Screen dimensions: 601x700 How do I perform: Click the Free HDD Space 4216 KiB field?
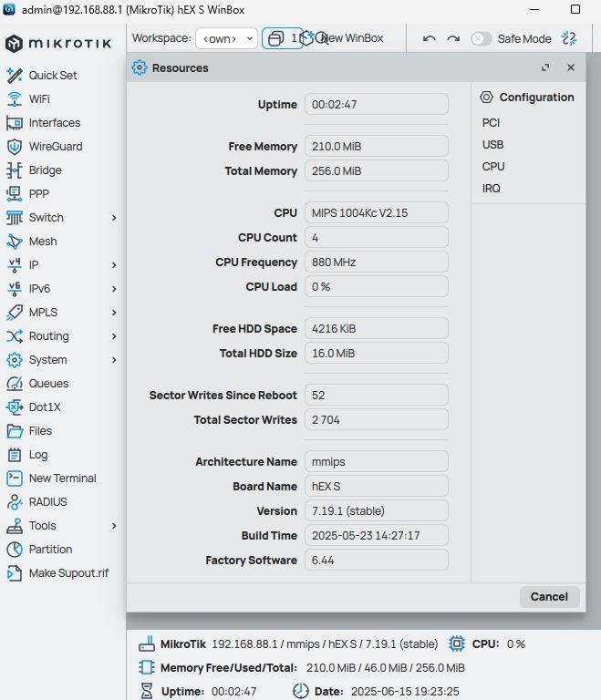377,328
